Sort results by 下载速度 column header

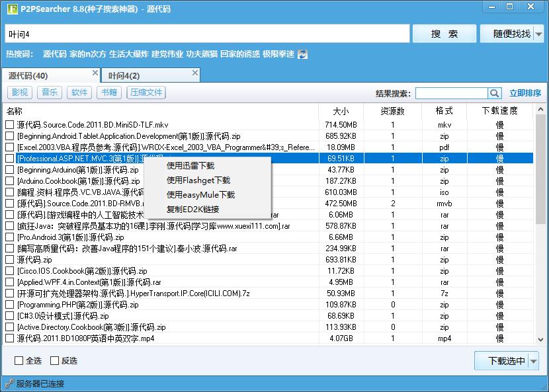(500, 111)
